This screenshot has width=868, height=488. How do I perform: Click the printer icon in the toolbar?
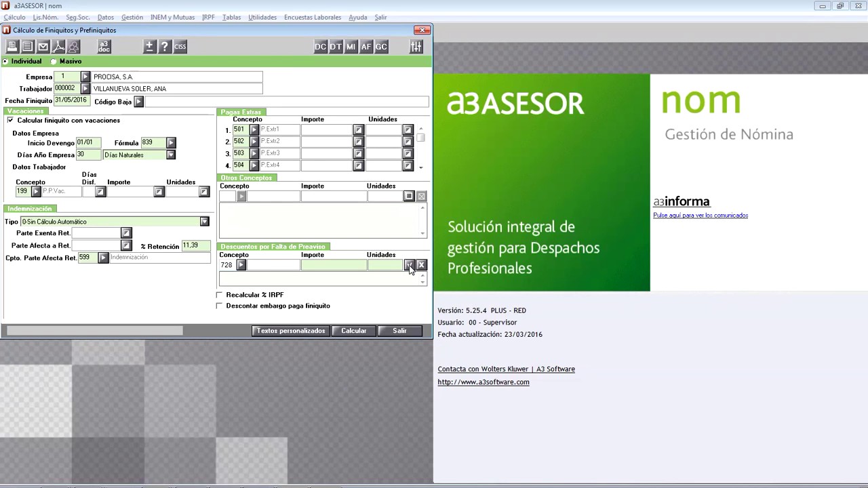(x=12, y=47)
